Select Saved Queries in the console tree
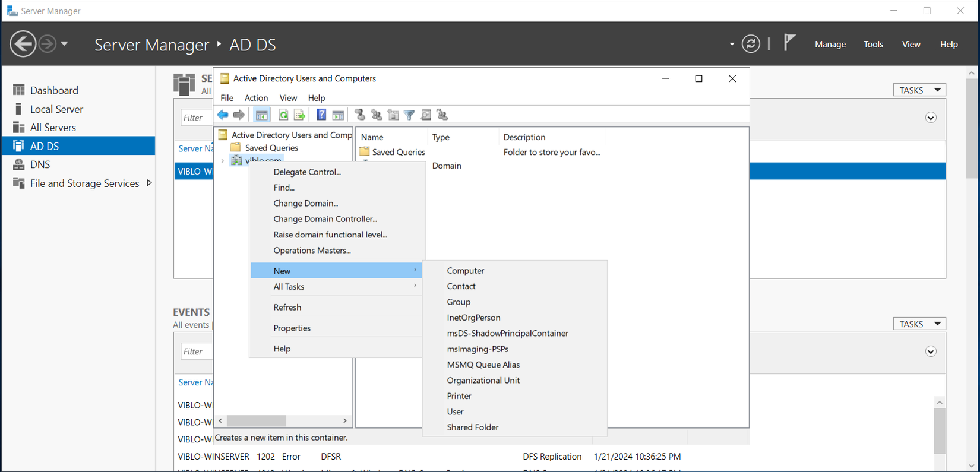980x472 pixels. coord(271,148)
